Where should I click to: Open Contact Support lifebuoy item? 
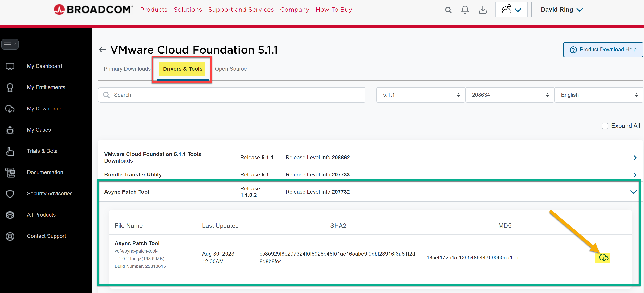(x=46, y=236)
